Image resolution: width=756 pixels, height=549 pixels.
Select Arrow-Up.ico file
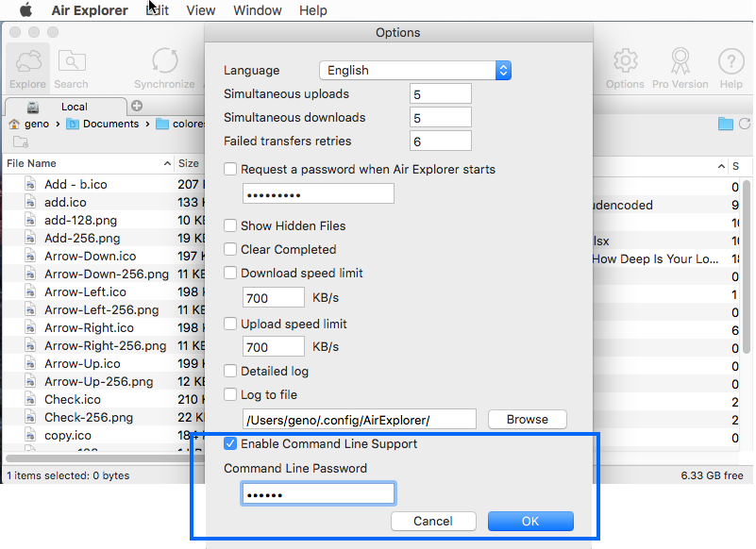tap(82, 363)
